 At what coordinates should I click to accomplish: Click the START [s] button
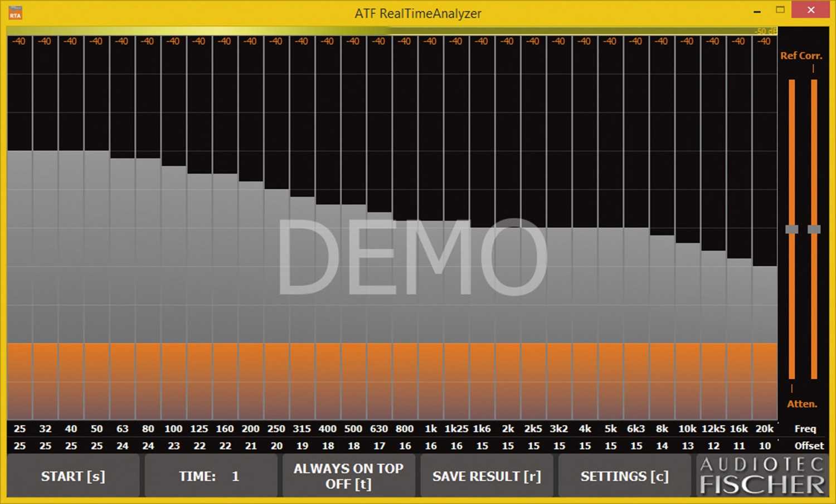click(x=73, y=476)
